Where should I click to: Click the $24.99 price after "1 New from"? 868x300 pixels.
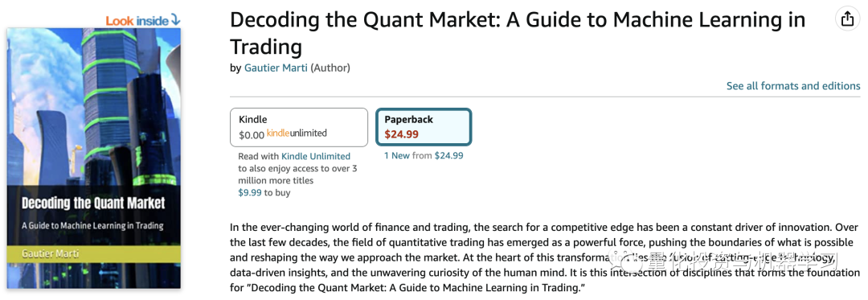[x=448, y=155]
